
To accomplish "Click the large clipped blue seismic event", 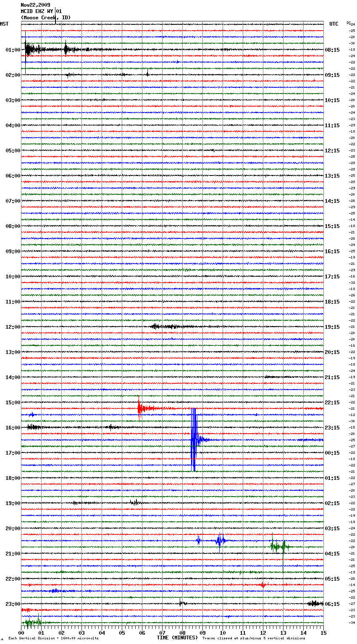I will point(194,440).
